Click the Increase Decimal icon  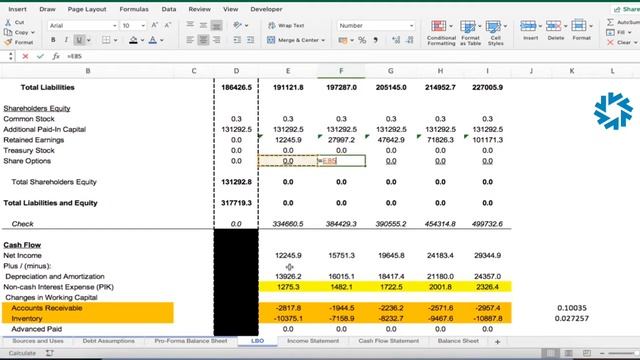(x=396, y=40)
